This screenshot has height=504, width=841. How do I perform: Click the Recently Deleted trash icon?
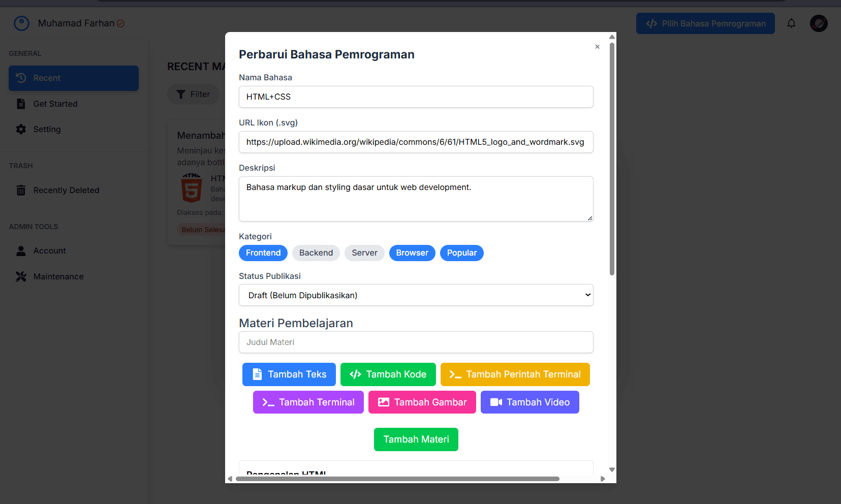point(21,190)
